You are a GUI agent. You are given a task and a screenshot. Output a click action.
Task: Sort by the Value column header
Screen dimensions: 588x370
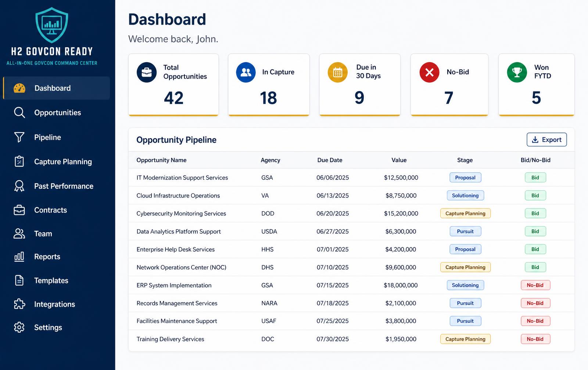pos(399,160)
